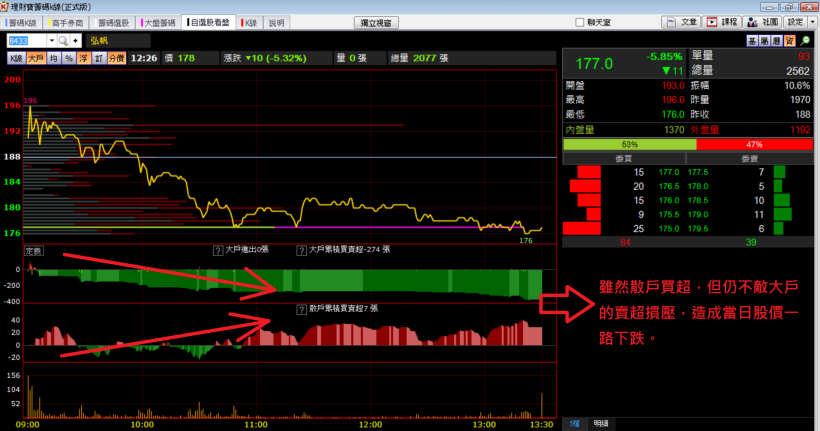The image size is (820, 431).
Task: Click the 定錨 anchor button
Action: [34, 251]
